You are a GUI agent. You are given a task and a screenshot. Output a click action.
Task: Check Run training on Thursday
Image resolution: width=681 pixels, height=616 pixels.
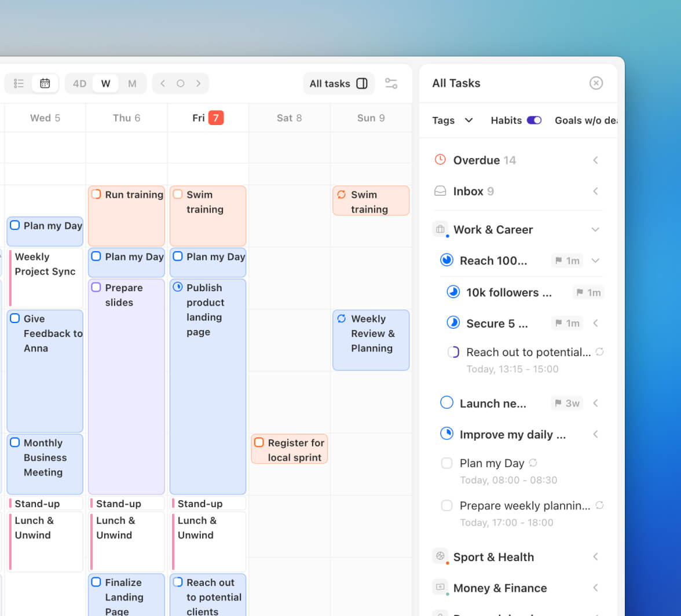96,194
